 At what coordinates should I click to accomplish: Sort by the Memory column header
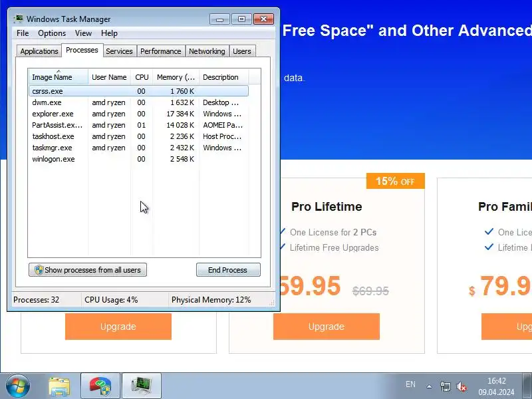coord(176,77)
